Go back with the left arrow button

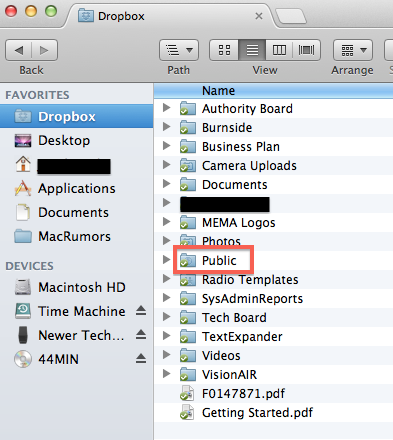pyautogui.click(x=19, y=50)
